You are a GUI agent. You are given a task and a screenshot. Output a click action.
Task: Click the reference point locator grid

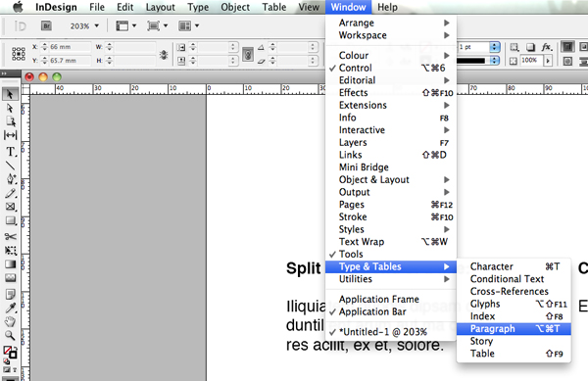pyautogui.click(x=18, y=54)
